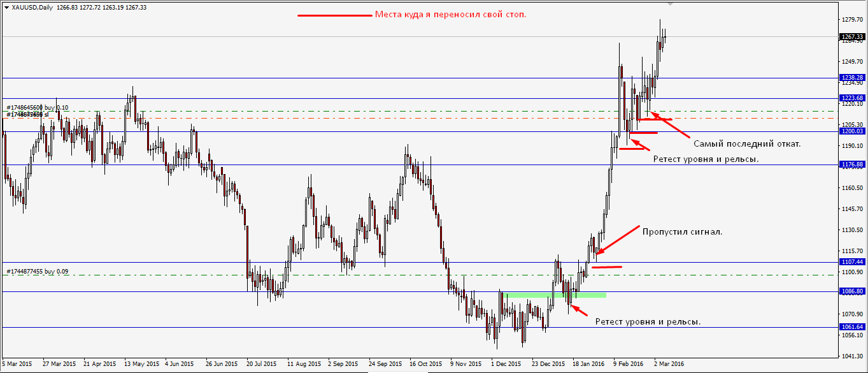Click the 1 Dec 2015 date label
The image size is (868, 373).
tap(506, 364)
